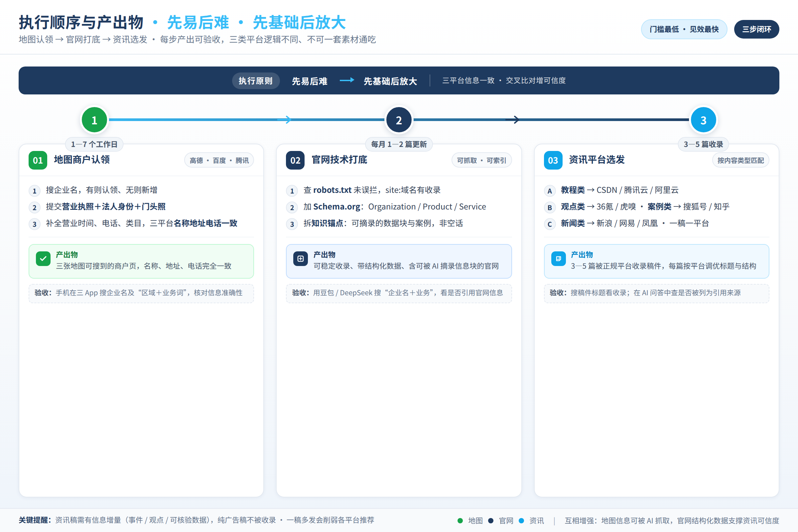
Task: Click the 官网技术打底 card title
Action: coord(339,160)
